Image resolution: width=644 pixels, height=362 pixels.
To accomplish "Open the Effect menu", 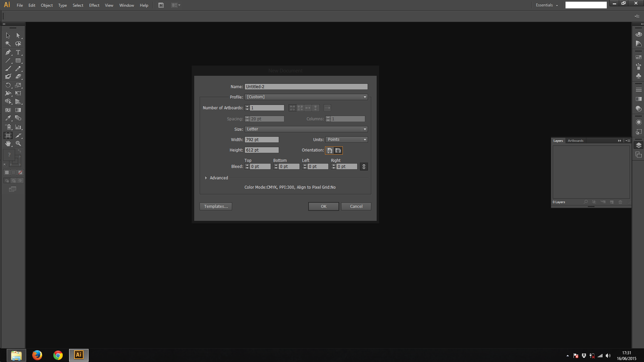I will 94,5.
